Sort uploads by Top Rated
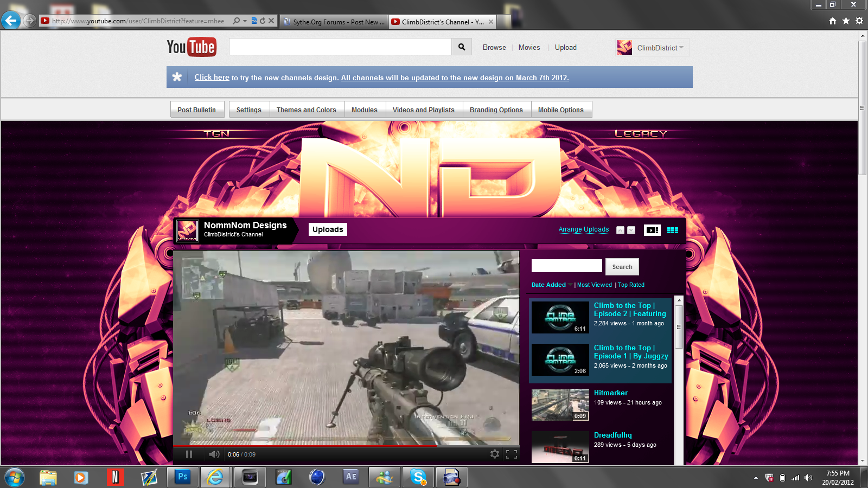868x488 pixels. [x=631, y=285]
